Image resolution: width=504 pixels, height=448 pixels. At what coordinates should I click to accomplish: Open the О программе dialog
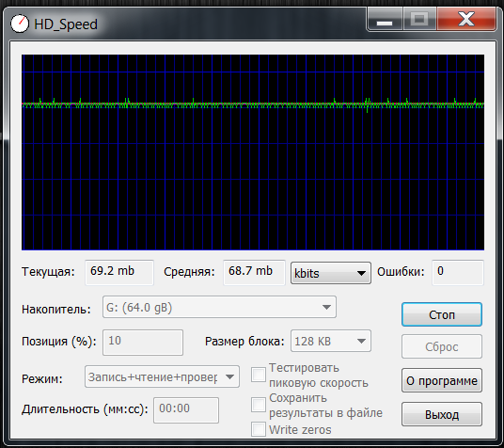[x=442, y=380]
